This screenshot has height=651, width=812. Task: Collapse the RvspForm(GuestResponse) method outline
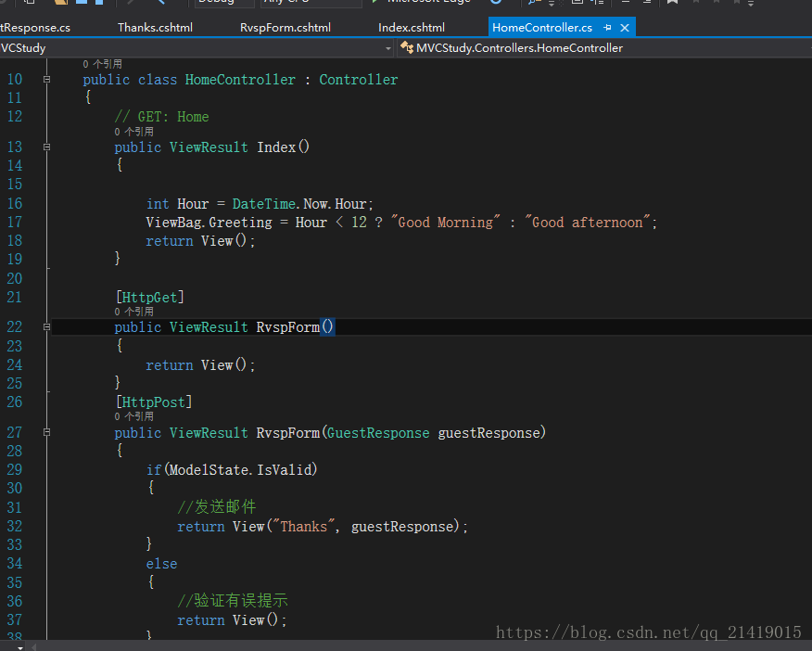(x=46, y=432)
